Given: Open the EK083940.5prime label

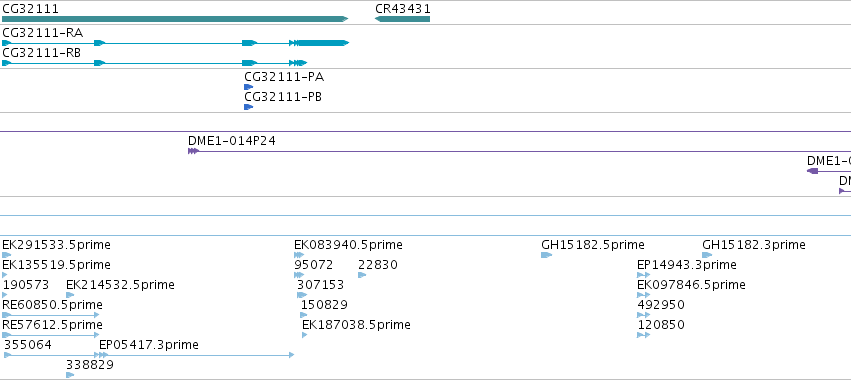Looking at the screenshot, I should click(x=348, y=245).
